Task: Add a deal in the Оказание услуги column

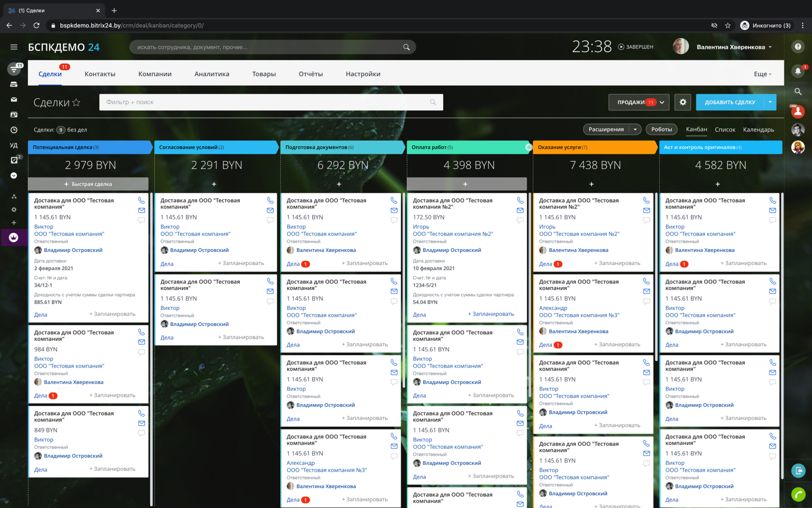Action: coord(592,184)
